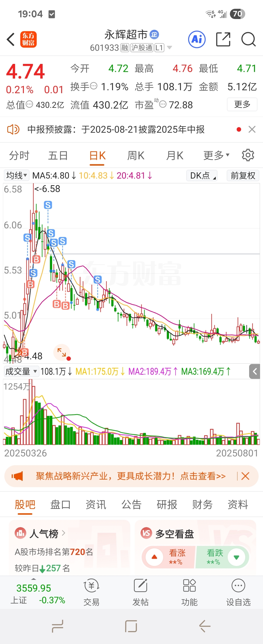
Task: Expand stock selector arrow beside L1
Action: point(169,48)
